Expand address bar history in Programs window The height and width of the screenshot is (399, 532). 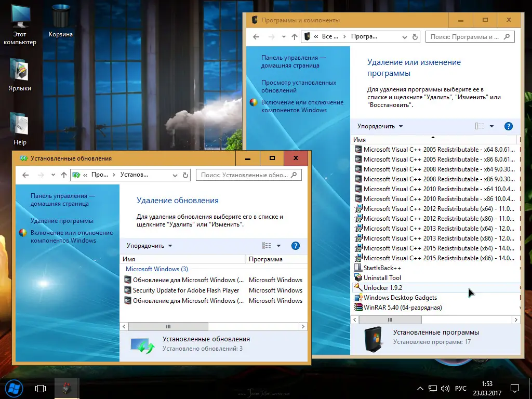click(x=404, y=37)
